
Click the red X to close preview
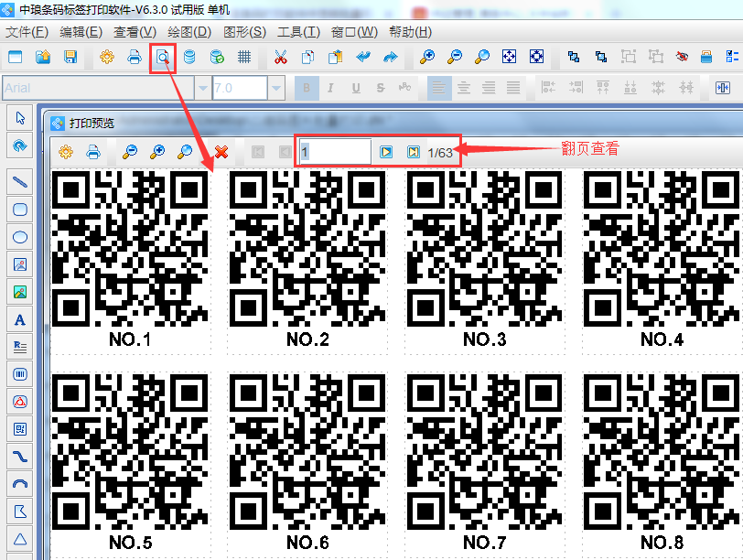221,152
